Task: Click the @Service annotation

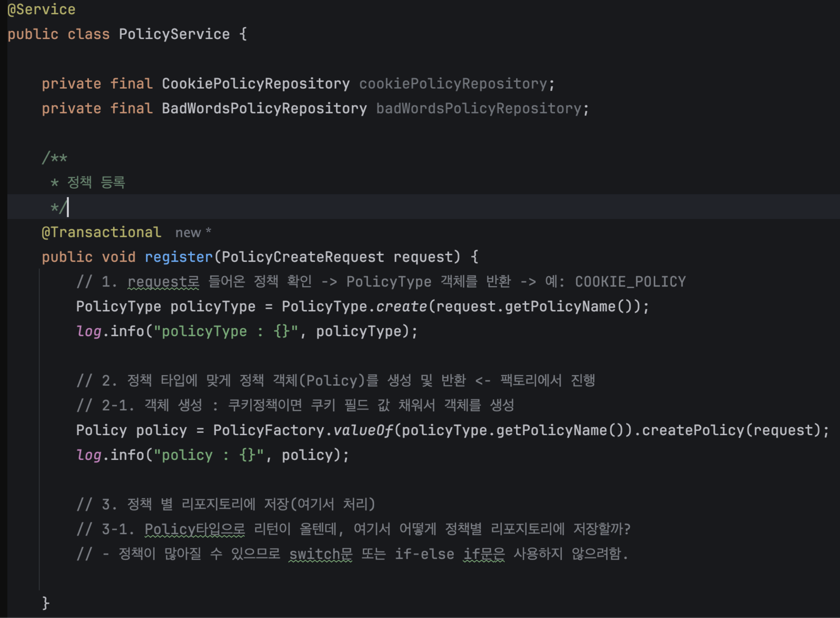Action: tap(41, 9)
